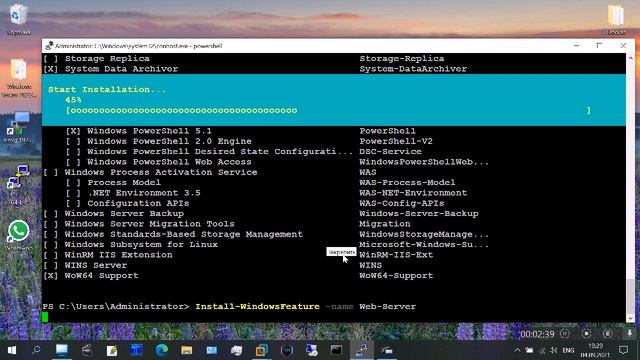Viewport: 640px width, 360px height.
Task: Open the notepad-with-pencil taskbar icon
Action: (111, 350)
